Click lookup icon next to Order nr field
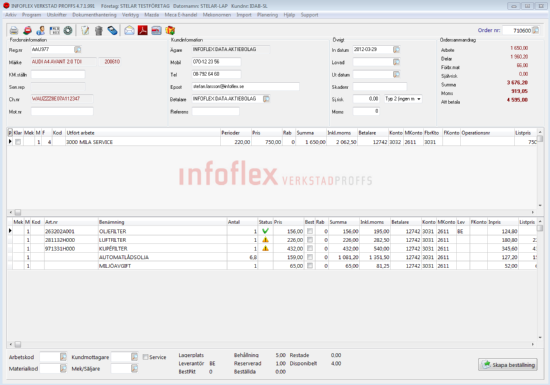The image size is (550, 385). click(x=536, y=30)
